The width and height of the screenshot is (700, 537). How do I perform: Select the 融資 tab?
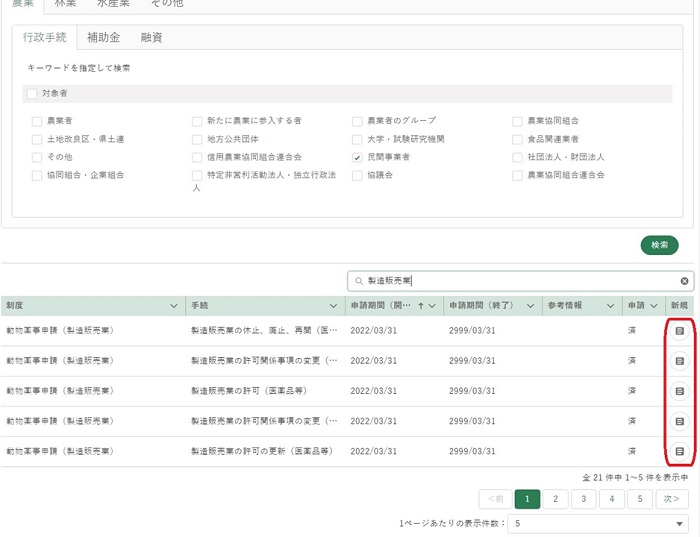coord(152,38)
